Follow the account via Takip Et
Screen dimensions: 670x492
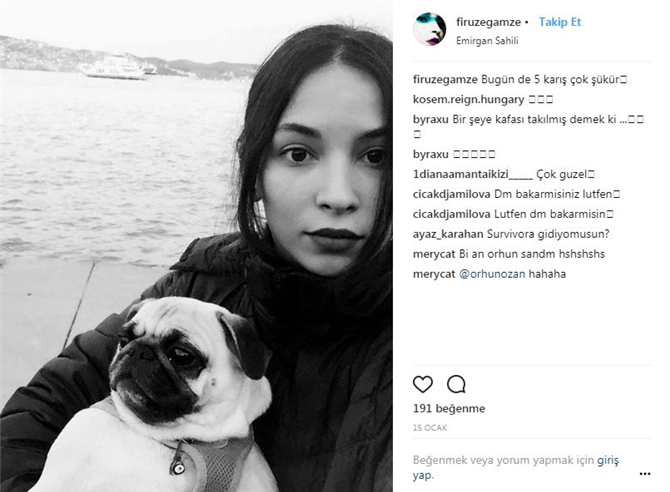(560, 22)
